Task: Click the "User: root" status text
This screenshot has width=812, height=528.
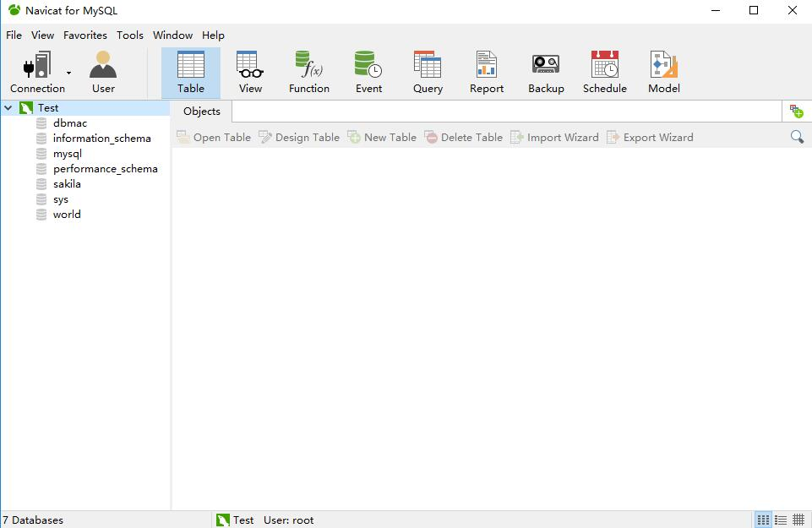Action: click(x=288, y=520)
